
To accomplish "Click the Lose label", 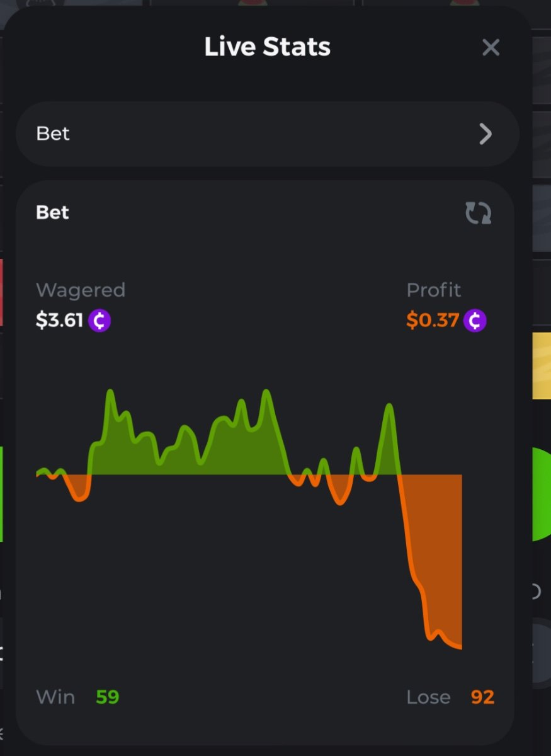I will pos(428,697).
